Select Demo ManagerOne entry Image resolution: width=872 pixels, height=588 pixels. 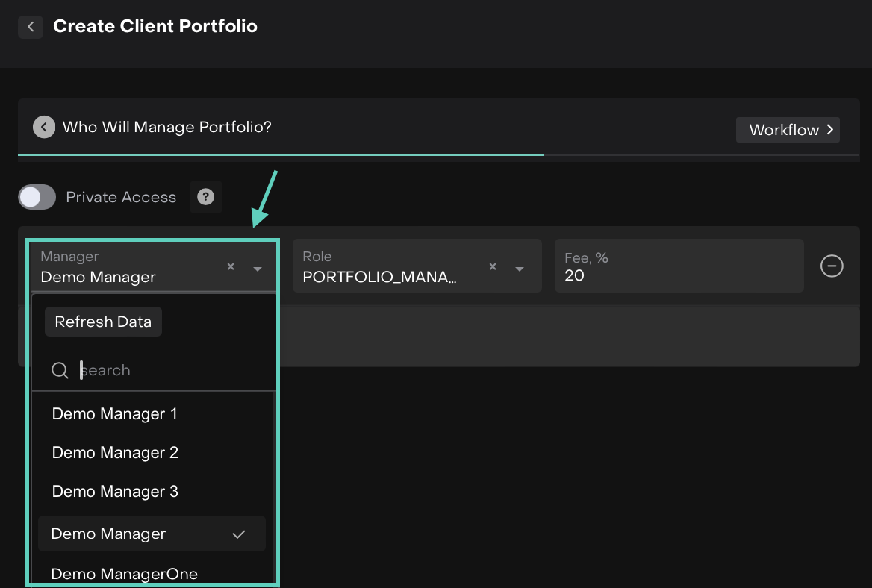point(125,573)
